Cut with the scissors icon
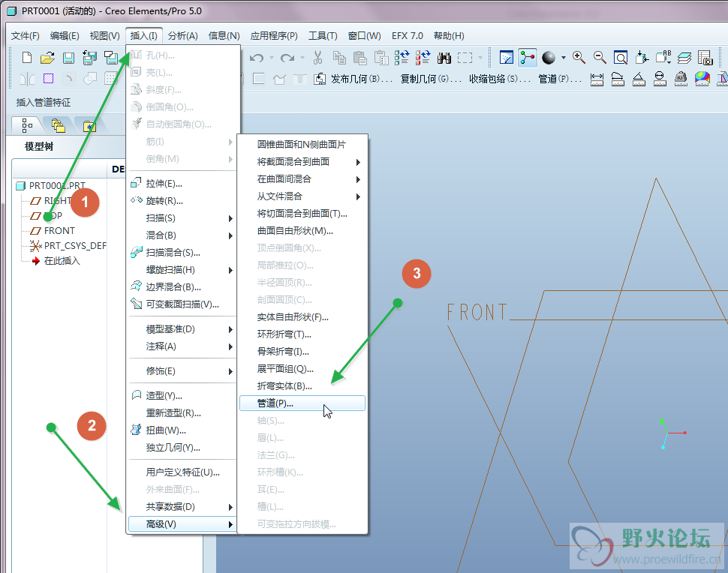The height and width of the screenshot is (573, 728). (x=317, y=58)
